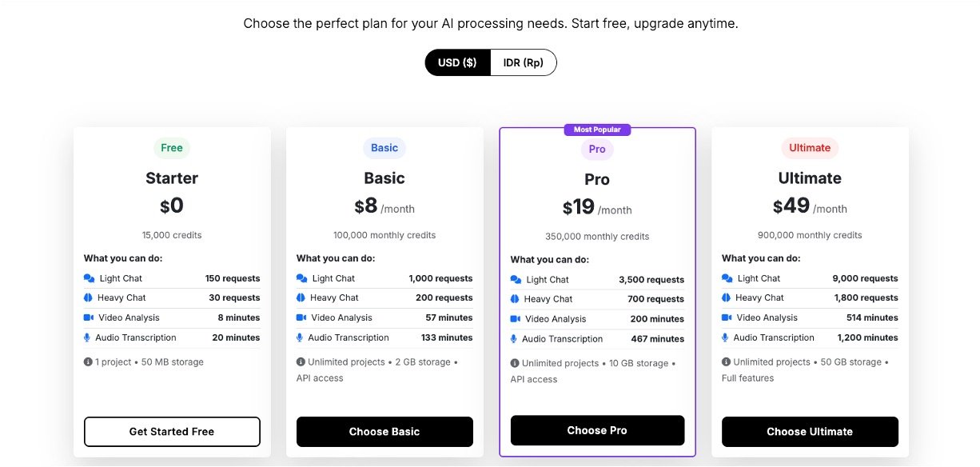The height and width of the screenshot is (467, 980).
Task: Click the Choose Pro button
Action: click(x=597, y=430)
